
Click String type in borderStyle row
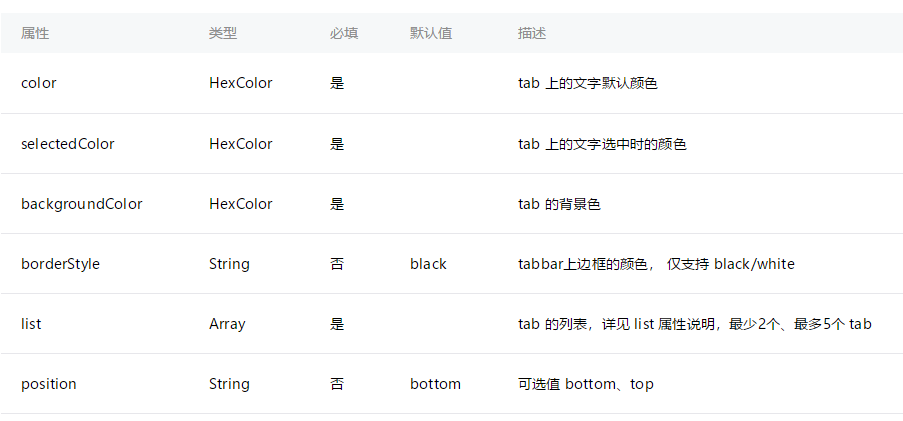click(x=229, y=264)
